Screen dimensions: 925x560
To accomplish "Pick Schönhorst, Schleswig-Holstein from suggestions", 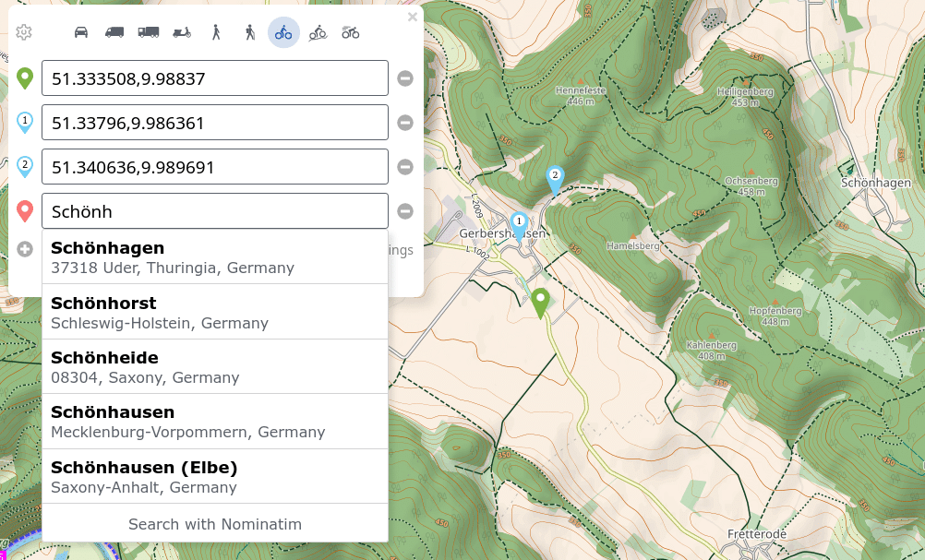I will [x=214, y=313].
